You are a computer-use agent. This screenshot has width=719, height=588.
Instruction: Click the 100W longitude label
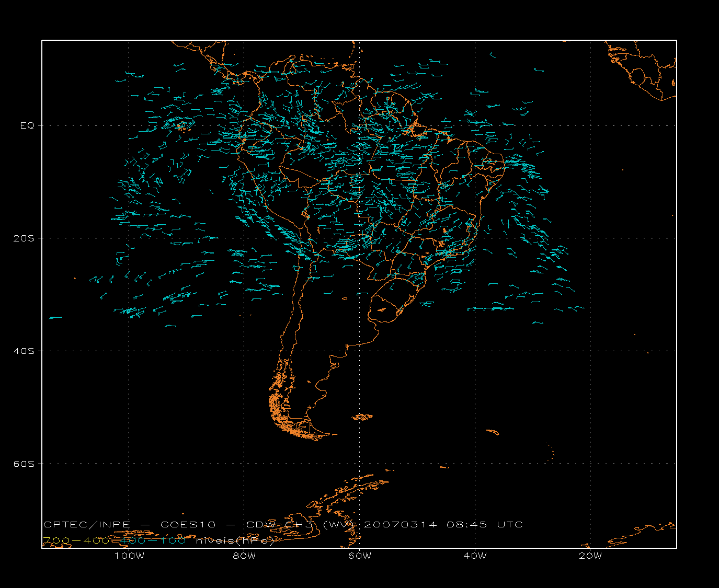pyautogui.click(x=129, y=556)
